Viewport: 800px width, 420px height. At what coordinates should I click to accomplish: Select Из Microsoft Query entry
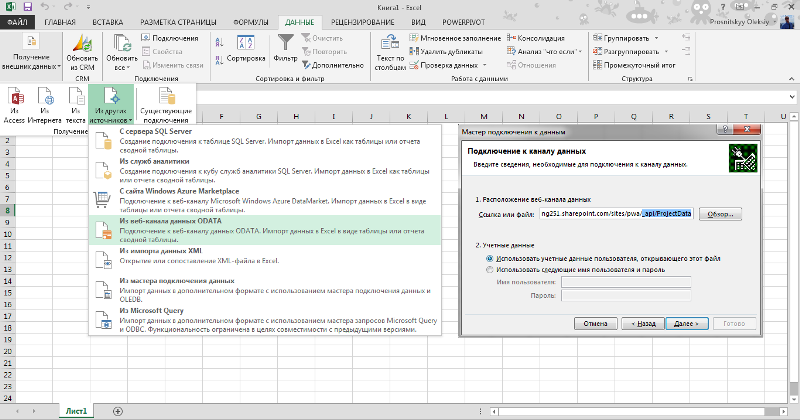point(265,319)
